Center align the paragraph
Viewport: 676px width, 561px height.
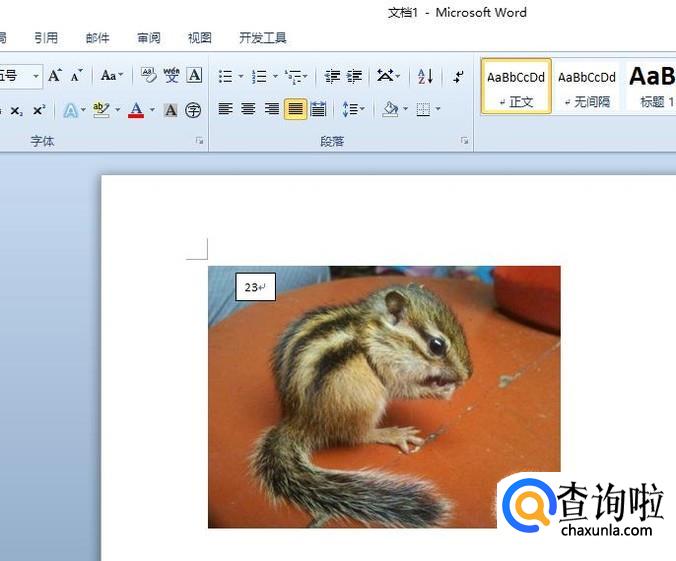pos(248,109)
